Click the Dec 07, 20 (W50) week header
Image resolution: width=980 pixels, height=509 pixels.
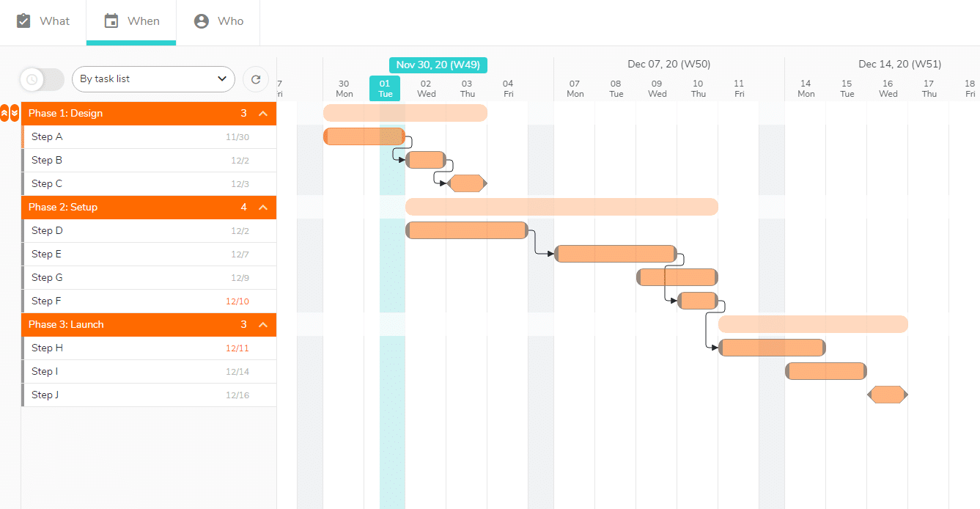point(669,65)
